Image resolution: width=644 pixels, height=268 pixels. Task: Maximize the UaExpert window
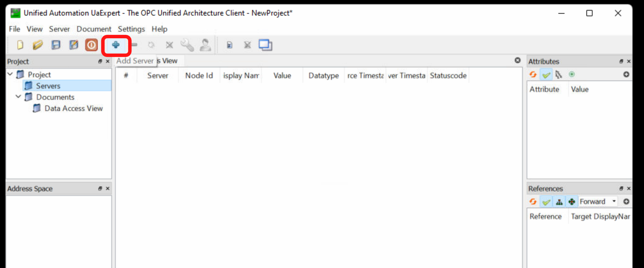[589, 13]
